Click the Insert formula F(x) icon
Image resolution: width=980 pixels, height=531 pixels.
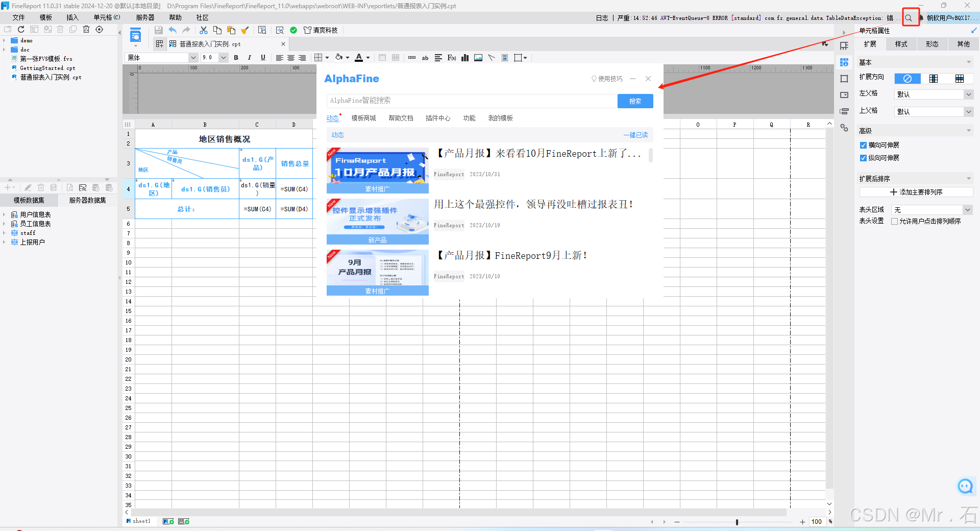(x=452, y=58)
